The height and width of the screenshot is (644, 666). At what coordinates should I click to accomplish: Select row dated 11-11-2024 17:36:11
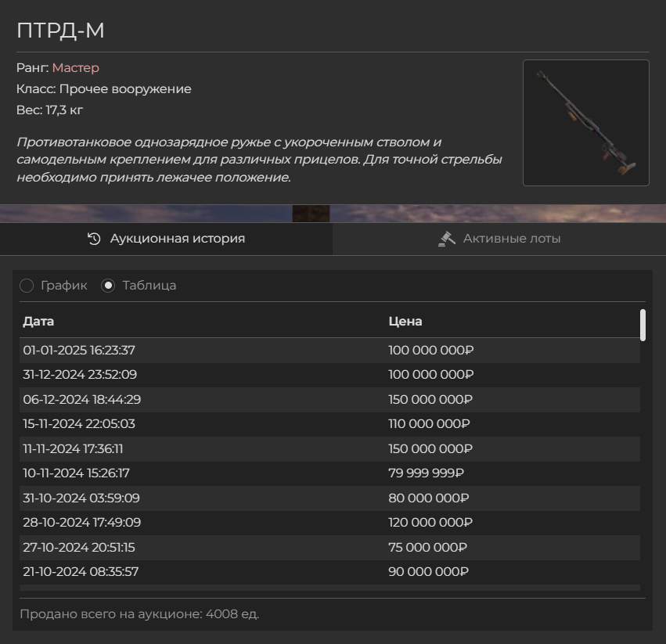(329, 448)
